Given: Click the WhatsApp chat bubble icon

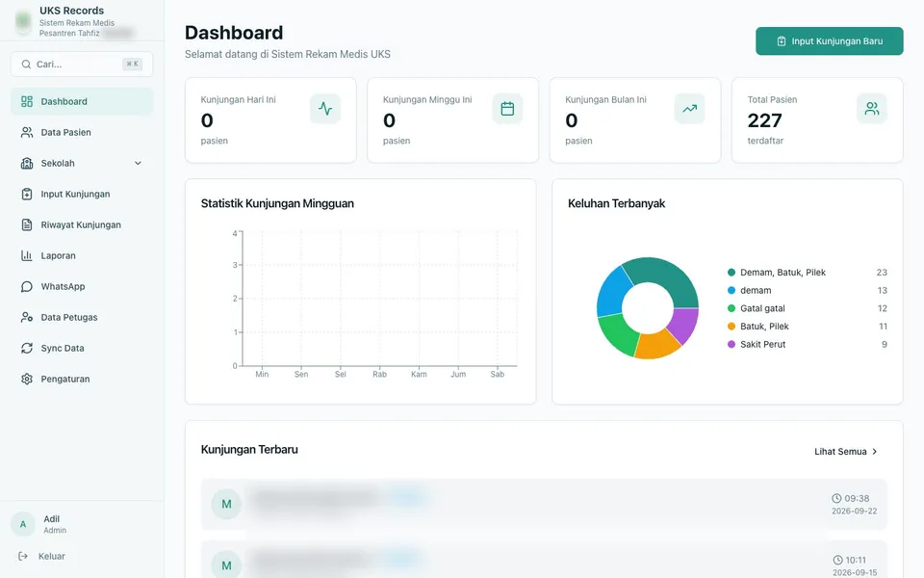Looking at the screenshot, I should point(27,287).
